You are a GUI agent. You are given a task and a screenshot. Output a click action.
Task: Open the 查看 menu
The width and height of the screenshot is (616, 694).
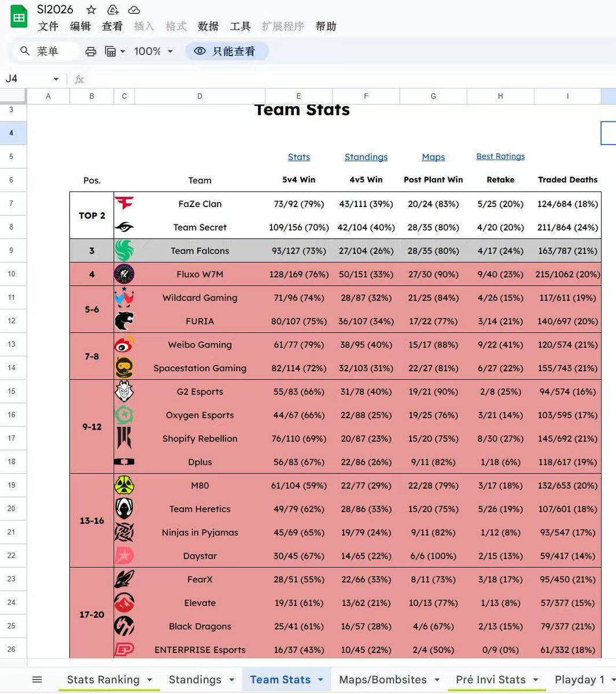[x=112, y=27]
